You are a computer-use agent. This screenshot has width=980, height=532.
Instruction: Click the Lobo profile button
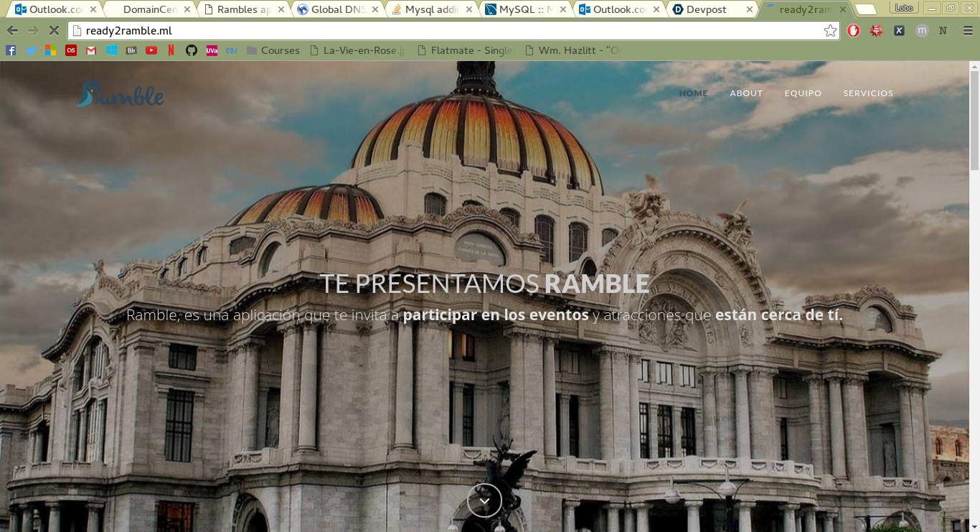tap(904, 8)
